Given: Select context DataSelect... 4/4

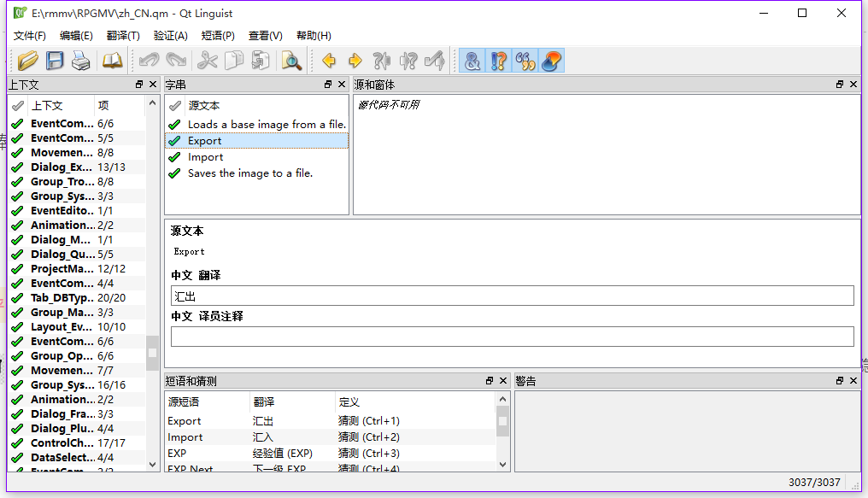Looking at the screenshot, I should 78,458.
